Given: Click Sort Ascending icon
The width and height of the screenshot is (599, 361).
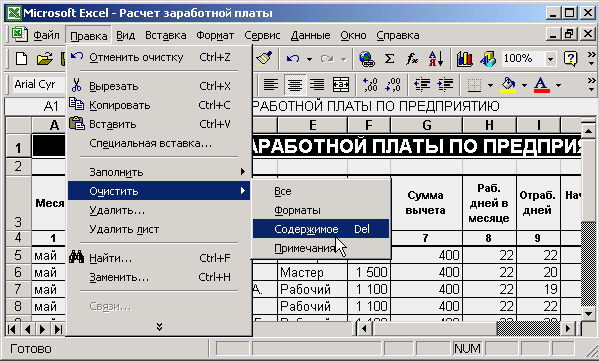Looking at the screenshot, I should point(435,59).
